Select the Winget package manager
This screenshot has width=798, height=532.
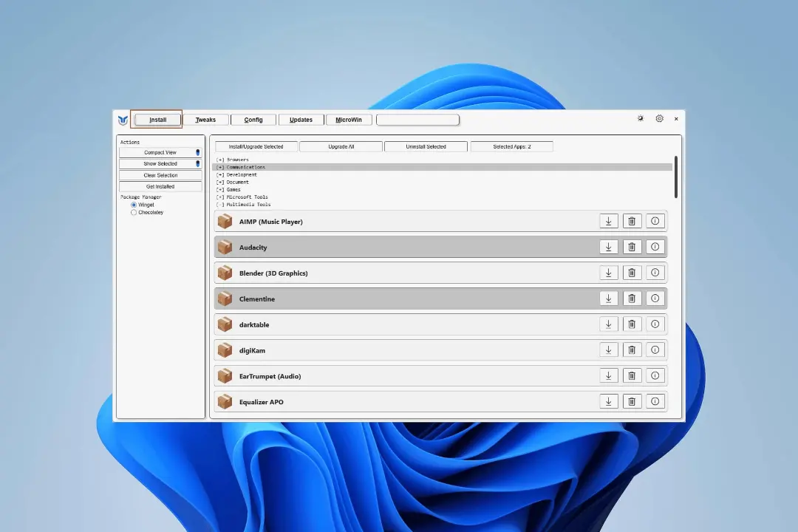(x=134, y=205)
